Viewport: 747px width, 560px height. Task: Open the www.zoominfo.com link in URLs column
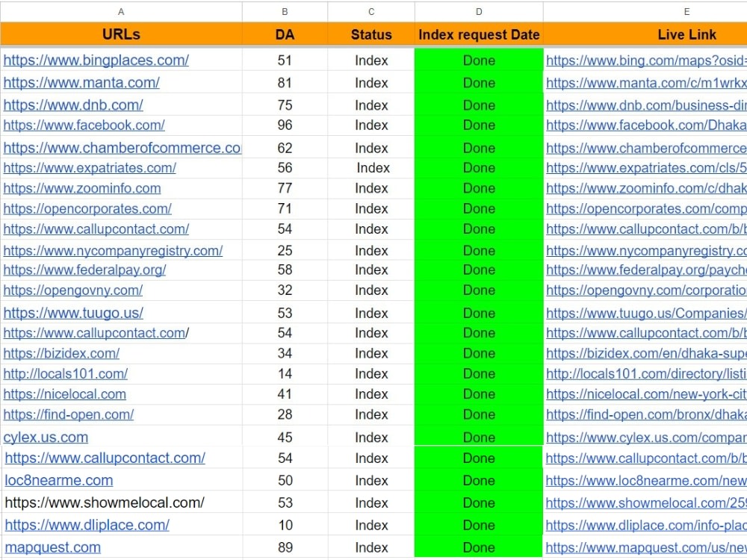82,189
